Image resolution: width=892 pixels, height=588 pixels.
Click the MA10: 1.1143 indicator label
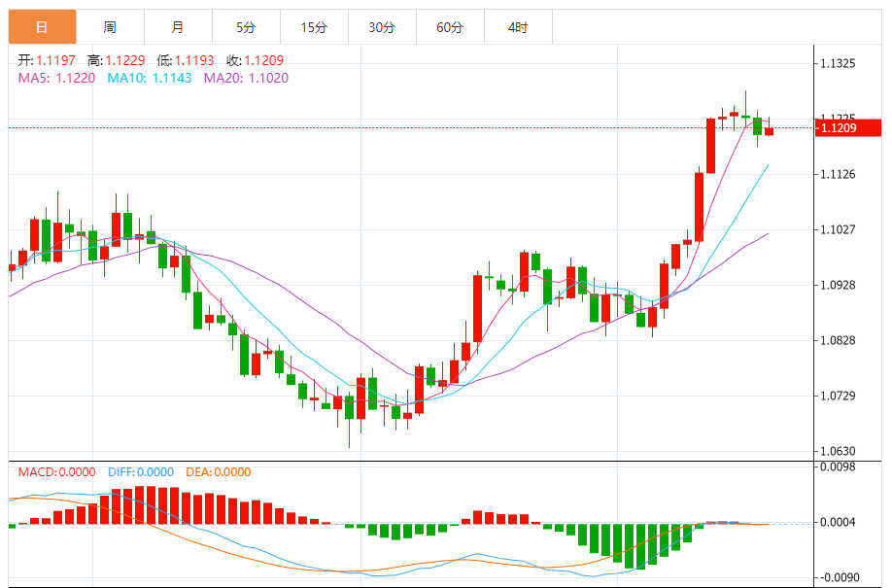[150, 78]
